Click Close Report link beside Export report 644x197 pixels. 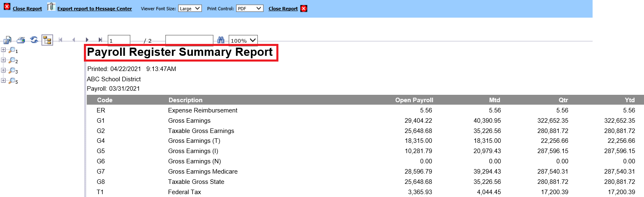tap(27, 9)
